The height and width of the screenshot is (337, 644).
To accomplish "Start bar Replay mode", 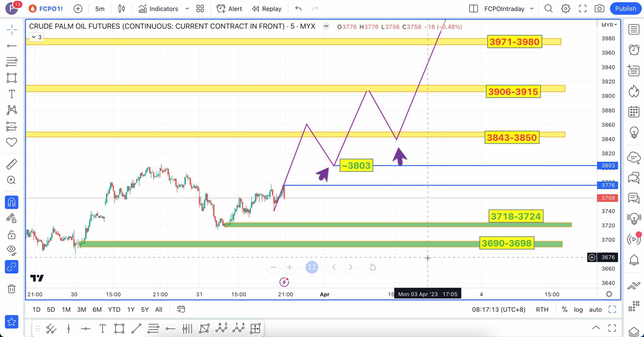I will tap(267, 9).
